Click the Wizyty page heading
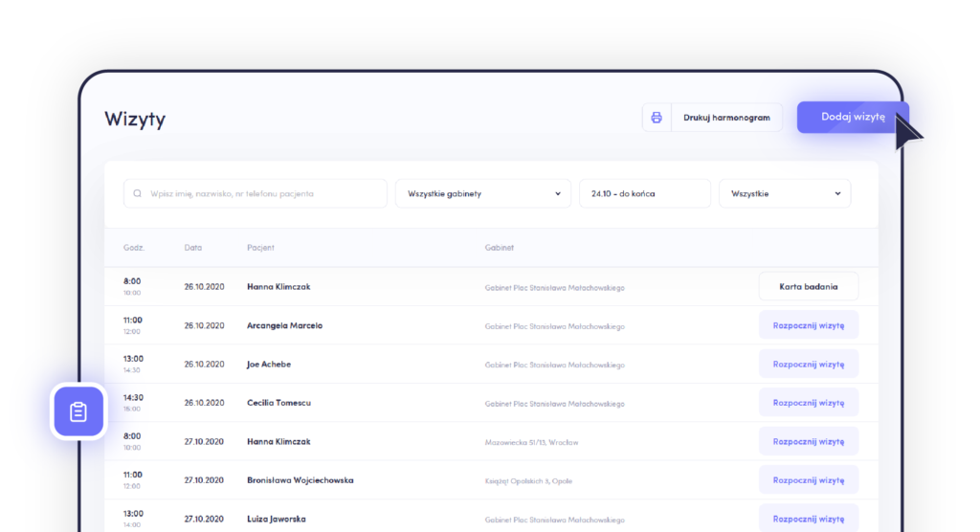The height and width of the screenshot is (532, 980). [x=135, y=119]
